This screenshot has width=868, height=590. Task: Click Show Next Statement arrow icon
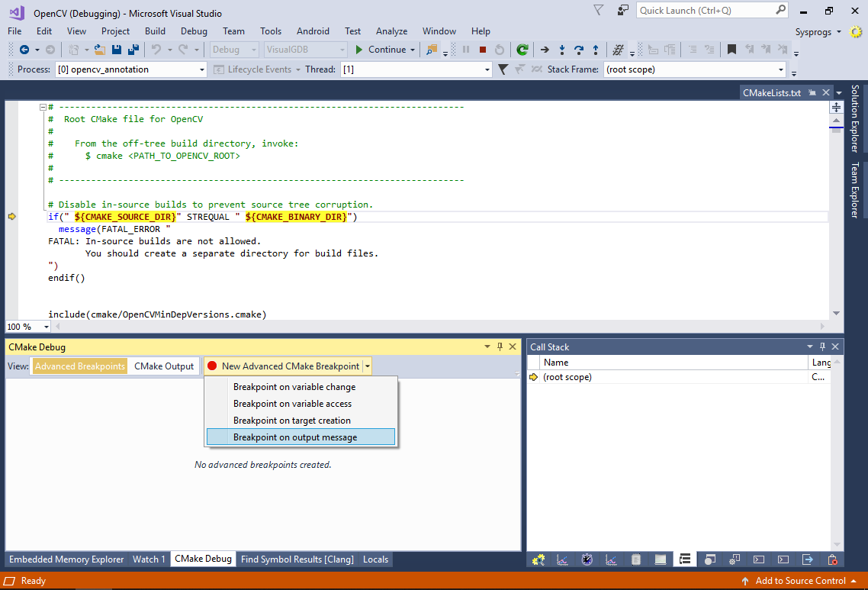pyautogui.click(x=545, y=50)
